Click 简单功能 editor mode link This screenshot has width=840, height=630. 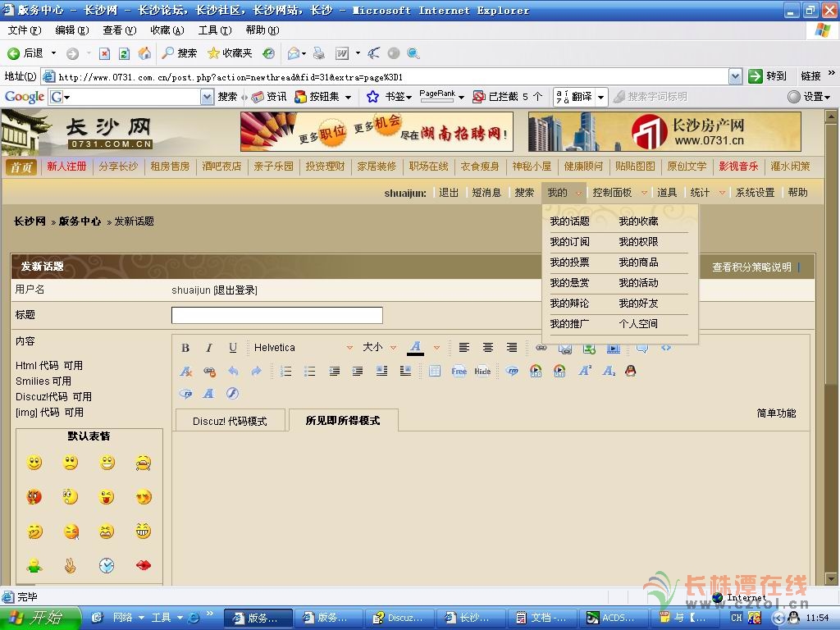click(x=776, y=413)
